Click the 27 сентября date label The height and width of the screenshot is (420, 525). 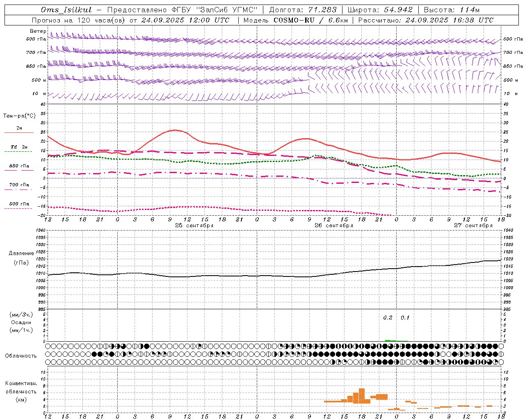point(473,226)
